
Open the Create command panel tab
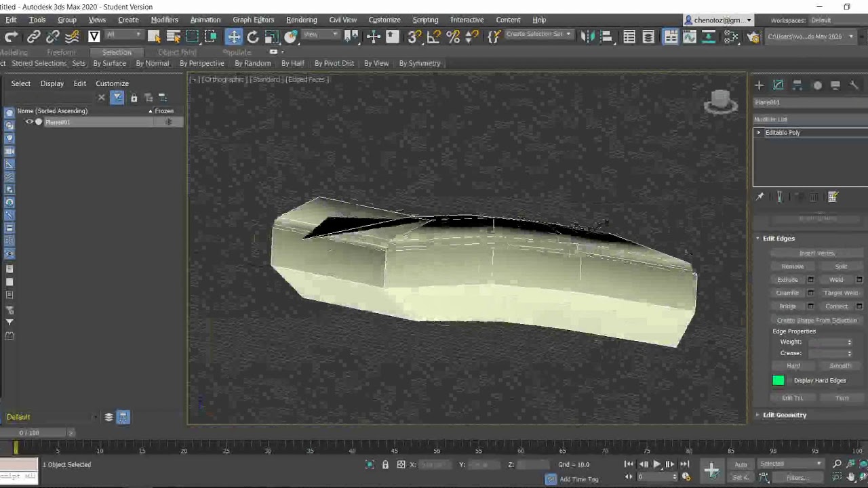pyautogui.click(x=759, y=85)
